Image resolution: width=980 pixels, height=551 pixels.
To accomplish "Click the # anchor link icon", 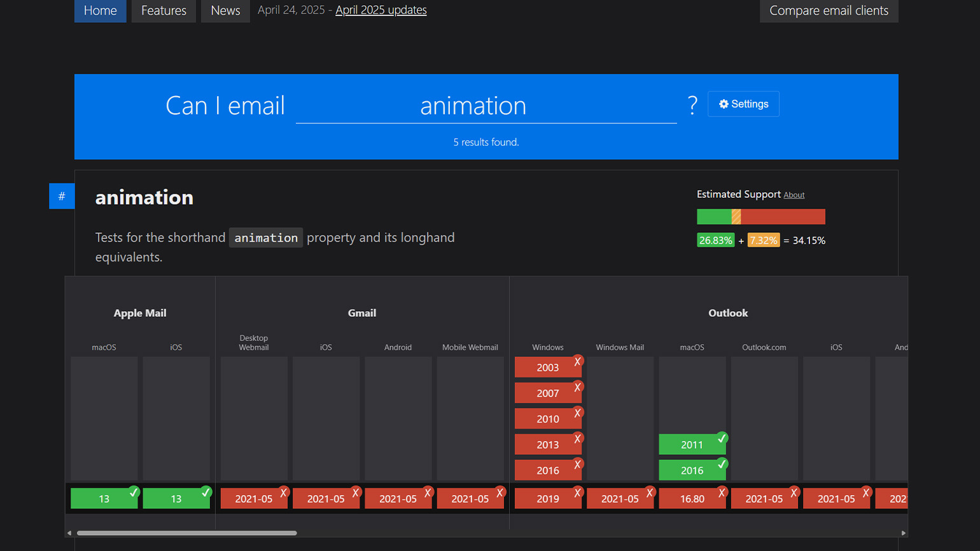I will [x=62, y=196].
